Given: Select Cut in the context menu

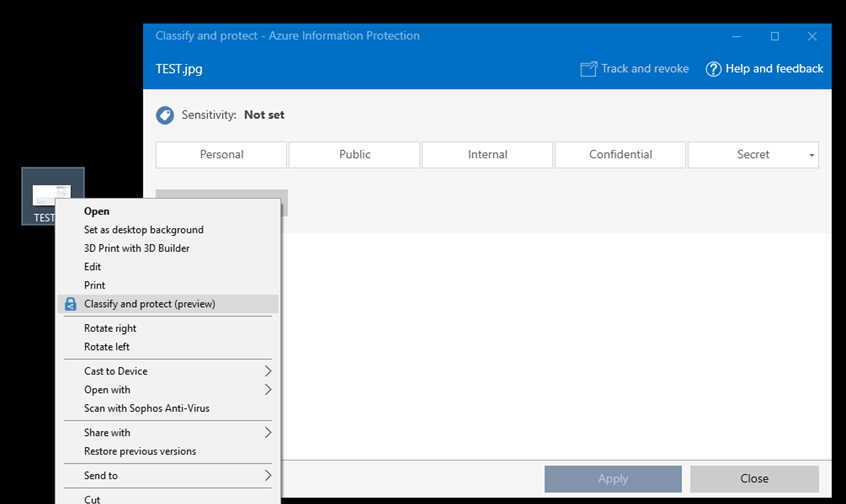Looking at the screenshot, I should (168, 499).
